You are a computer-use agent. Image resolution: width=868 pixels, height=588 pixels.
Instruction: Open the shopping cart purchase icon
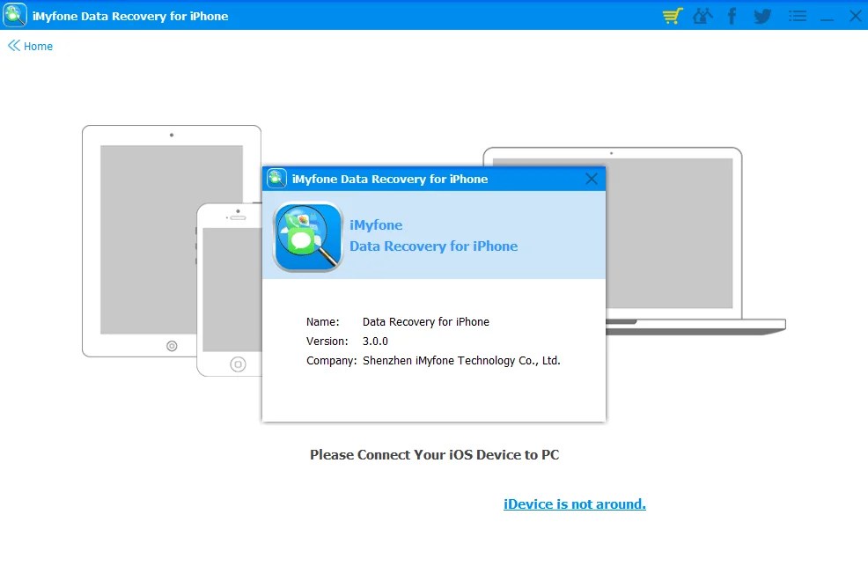673,16
